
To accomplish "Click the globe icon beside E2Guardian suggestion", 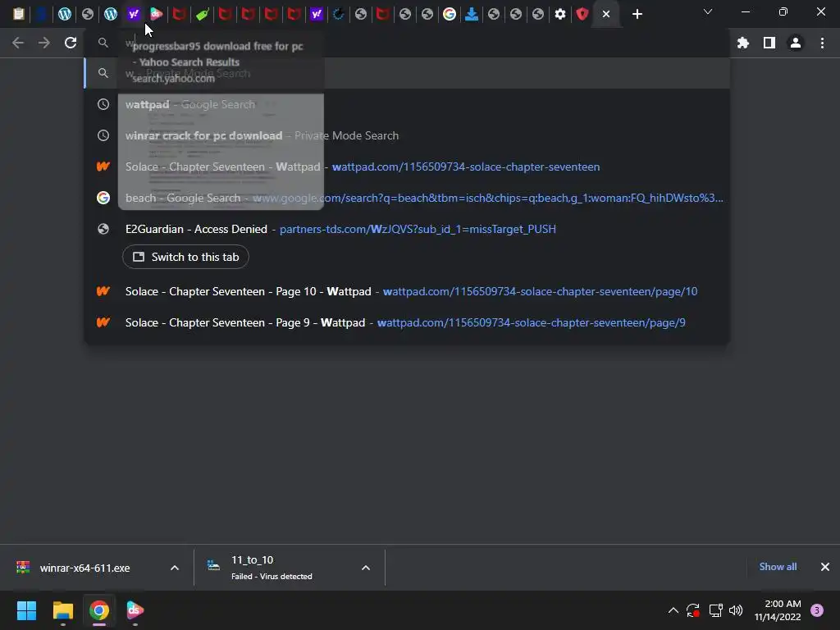I will [x=103, y=229].
